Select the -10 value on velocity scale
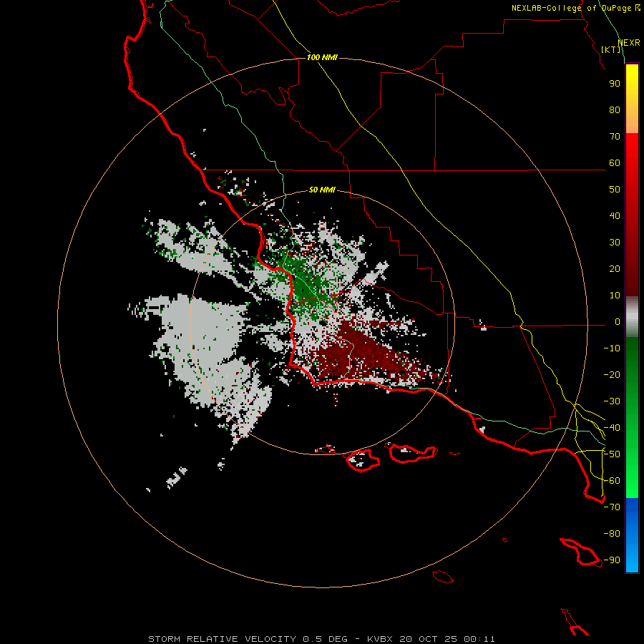The height and width of the screenshot is (644, 644). pyautogui.click(x=612, y=348)
